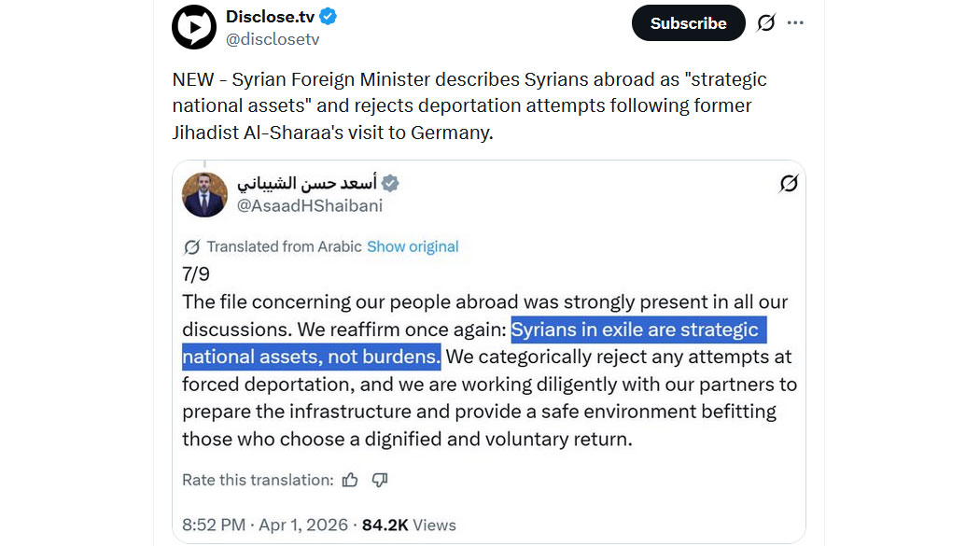Open the Grok icon next to Subscribe
980x546 pixels.
point(765,23)
